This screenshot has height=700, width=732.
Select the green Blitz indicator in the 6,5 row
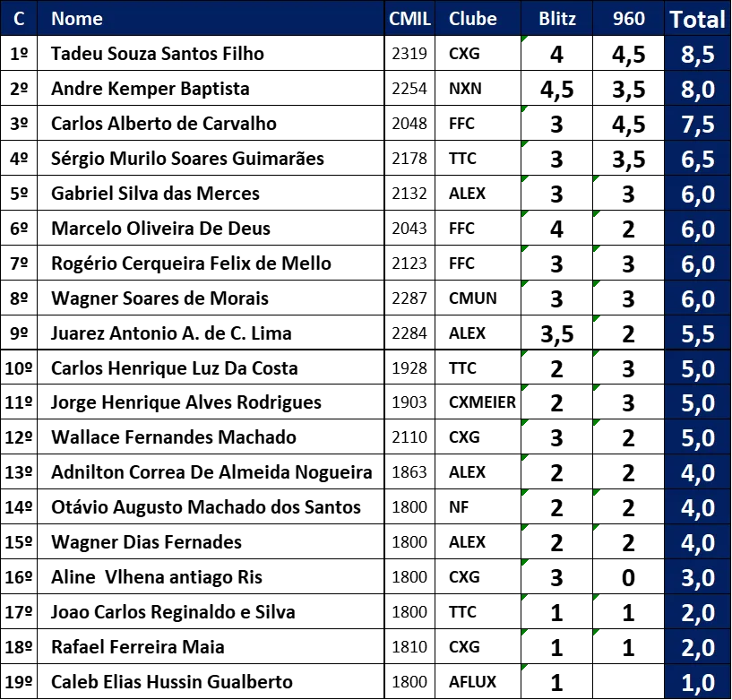(525, 143)
